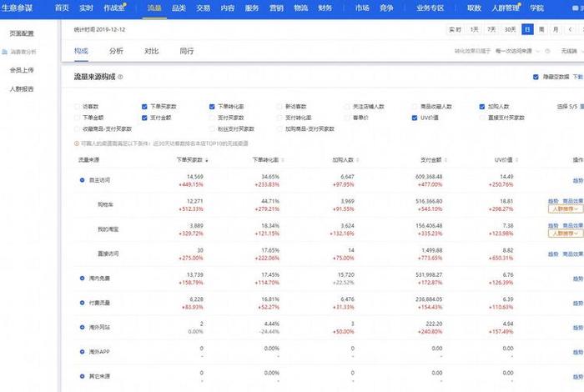This screenshot has width=584, height=392.
Task: Open 人群报告 in the sidebar
Action: tap(22, 89)
